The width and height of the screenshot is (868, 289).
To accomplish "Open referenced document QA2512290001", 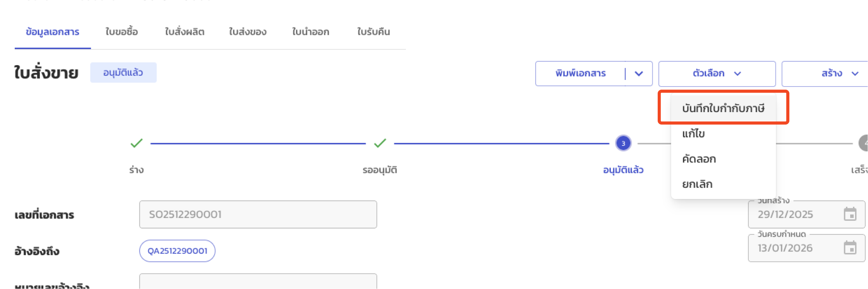I will [x=177, y=251].
